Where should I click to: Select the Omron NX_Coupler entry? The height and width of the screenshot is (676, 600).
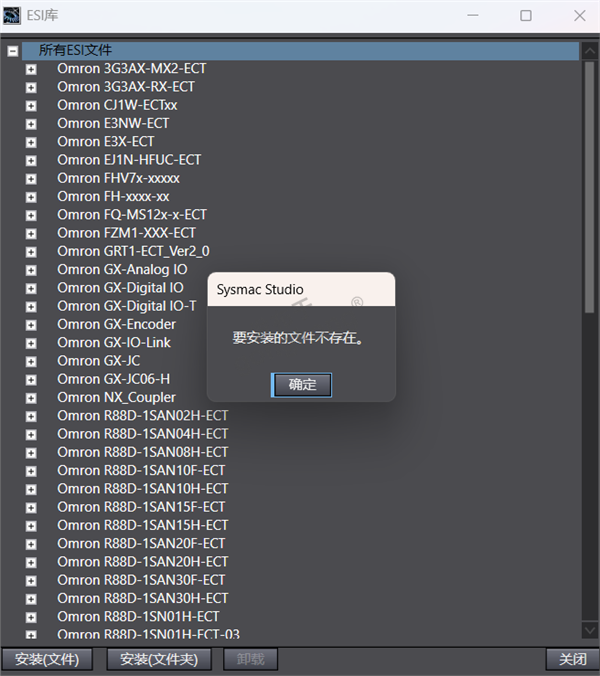[x=116, y=397]
